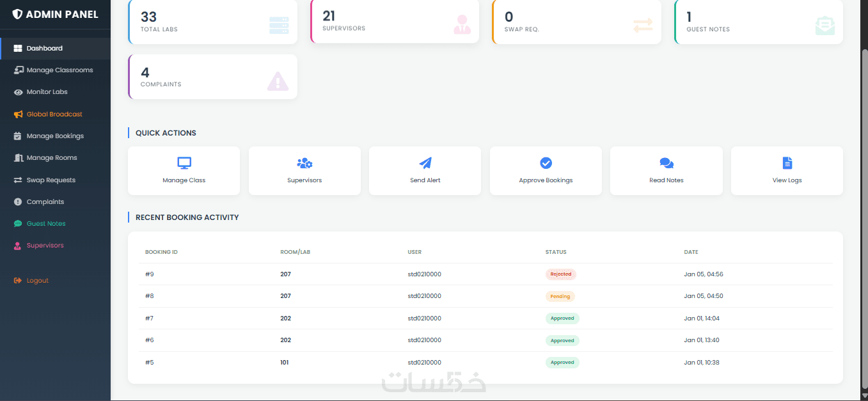Click room 101 in booking #5 row
This screenshot has width=868, height=401.
pos(285,363)
